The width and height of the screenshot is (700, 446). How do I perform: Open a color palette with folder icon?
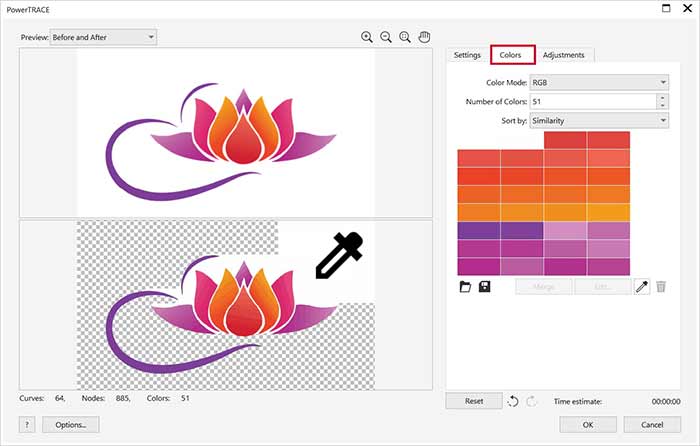[x=465, y=287]
